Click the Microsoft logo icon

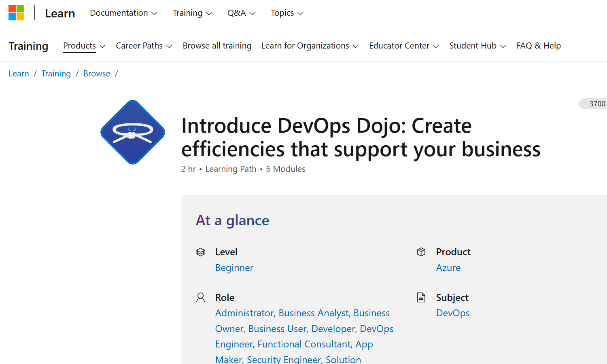pyautogui.click(x=16, y=13)
